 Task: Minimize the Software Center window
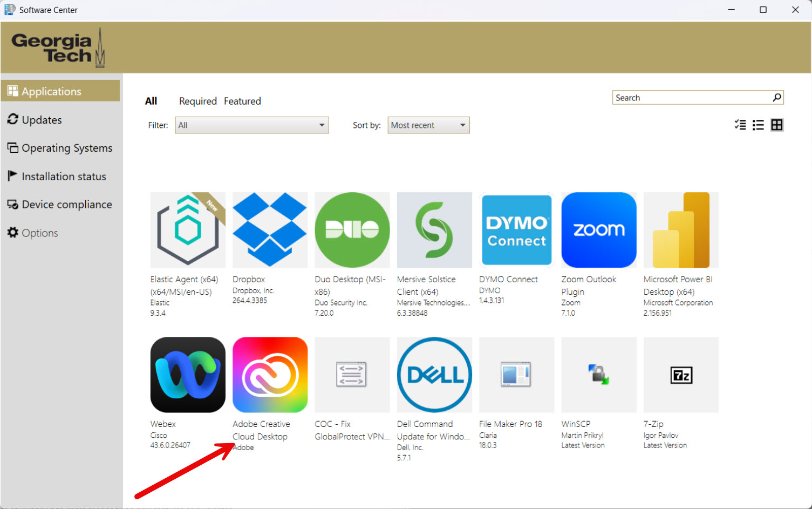point(731,10)
